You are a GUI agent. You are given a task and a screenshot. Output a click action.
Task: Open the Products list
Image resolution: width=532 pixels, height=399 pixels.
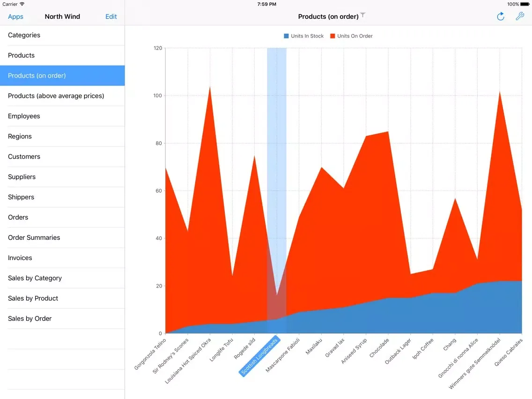pyautogui.click(x=62, y=55)
